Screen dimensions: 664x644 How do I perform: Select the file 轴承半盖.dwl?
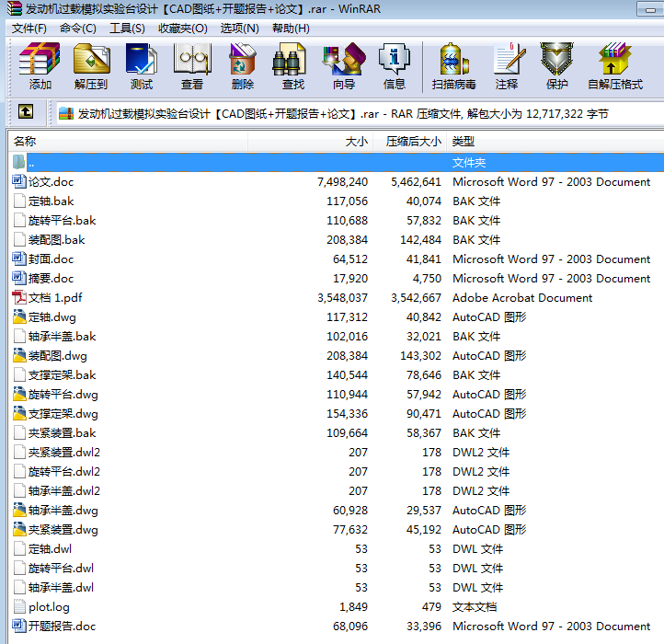tap(61, 587)
